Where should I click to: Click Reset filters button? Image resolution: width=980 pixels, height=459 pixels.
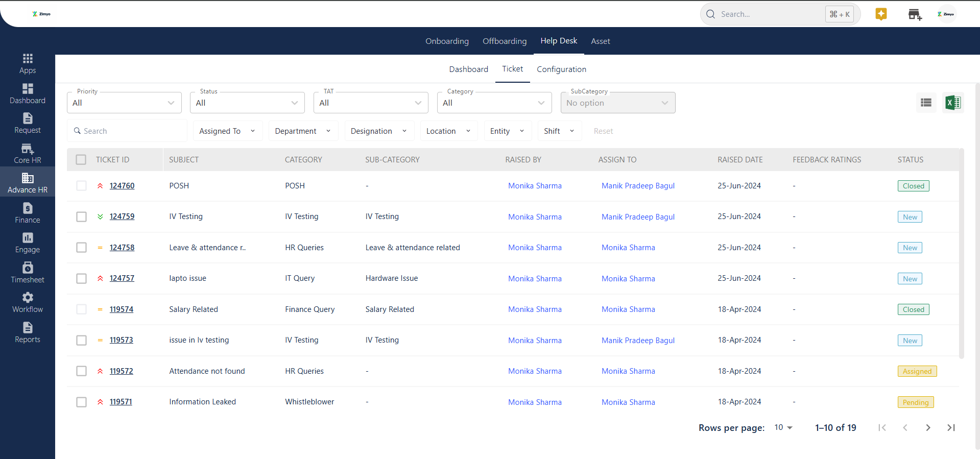coord(603,131)
